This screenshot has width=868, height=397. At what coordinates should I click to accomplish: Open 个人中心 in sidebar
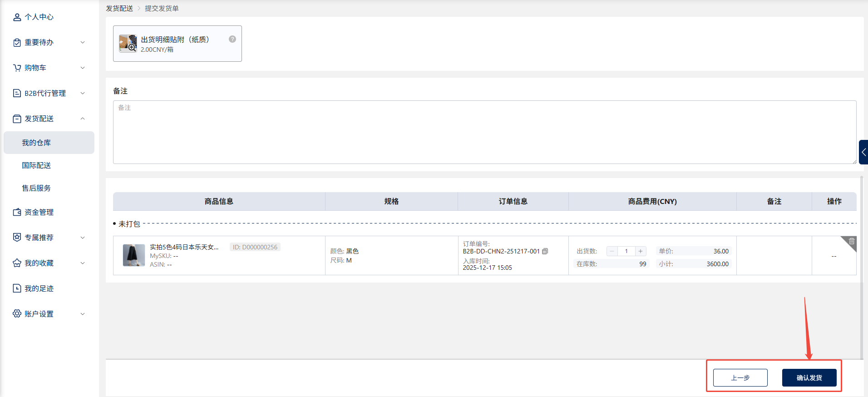(39, 17)
